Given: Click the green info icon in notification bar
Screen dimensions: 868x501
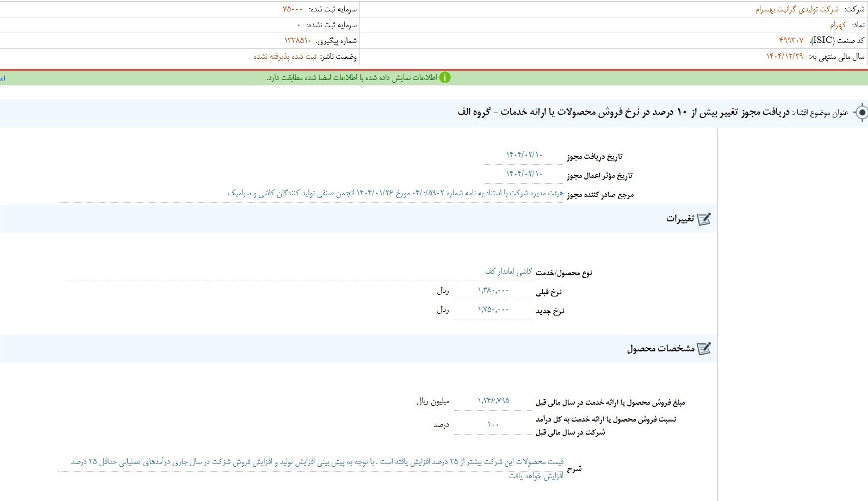Looking at the screenshot, I should [445, 78].
